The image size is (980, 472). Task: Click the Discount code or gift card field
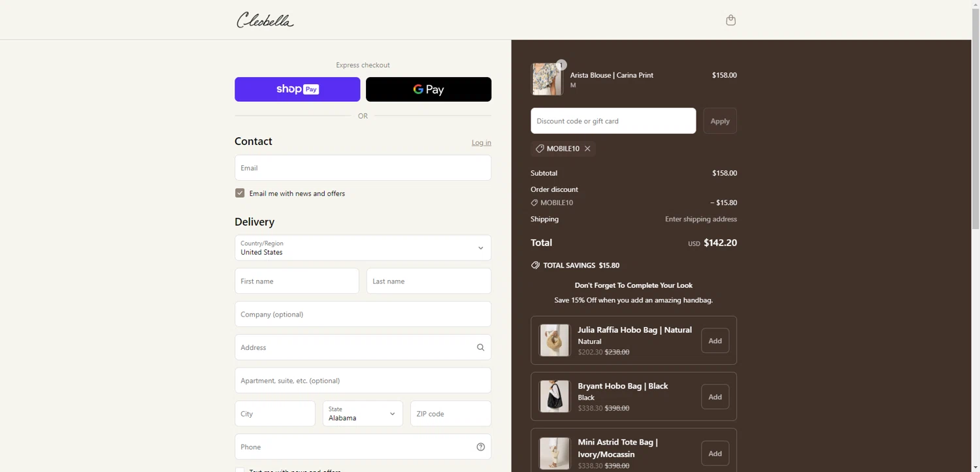click(613, 121)
